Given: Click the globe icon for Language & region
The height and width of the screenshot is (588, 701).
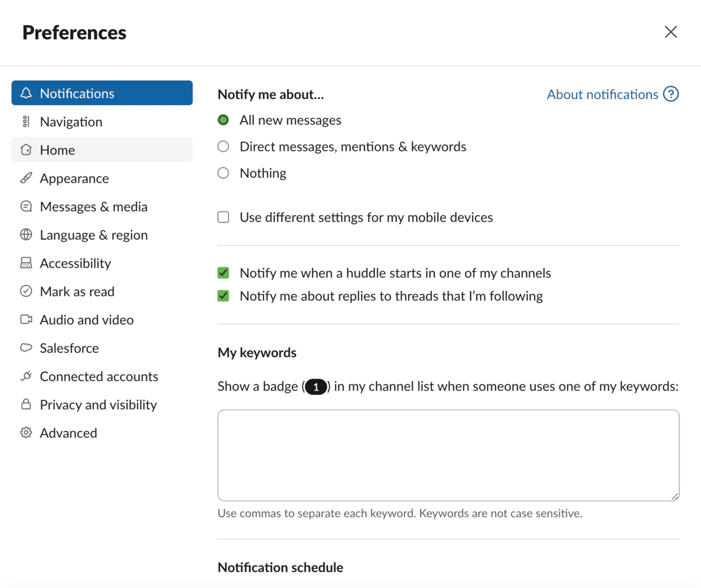Looking at the screenshot, I should click(26, 234).
